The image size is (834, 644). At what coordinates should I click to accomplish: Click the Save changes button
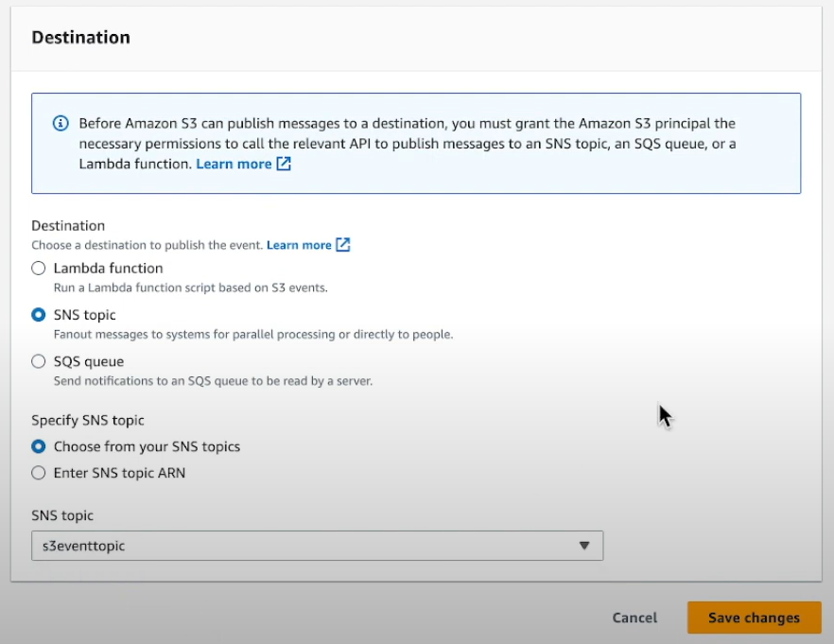755,618
